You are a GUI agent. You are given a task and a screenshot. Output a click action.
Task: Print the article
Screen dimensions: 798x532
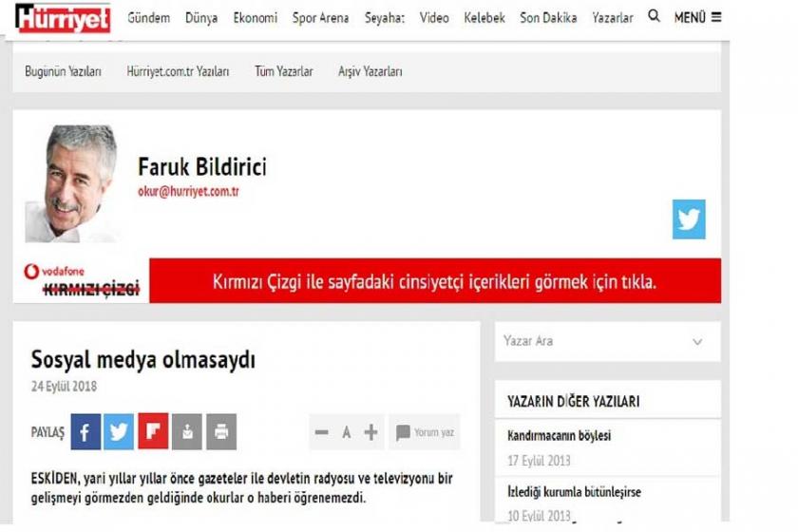221,431
